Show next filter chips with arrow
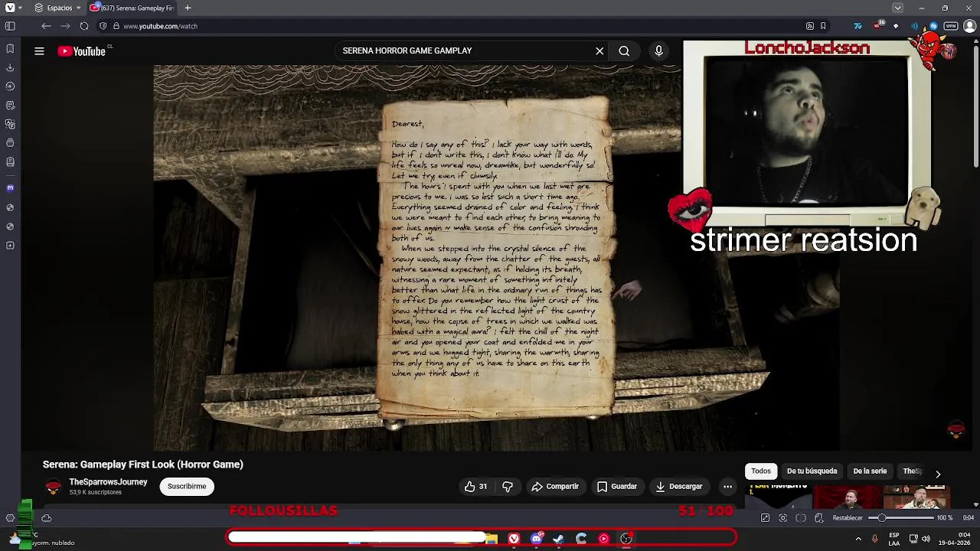The width and height of the screenshot is (980, 551). [938, 474]
